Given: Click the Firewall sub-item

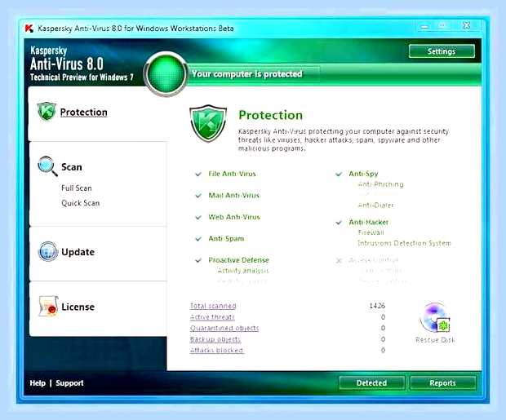Looking at the screenshot, I should click(371, 232).
